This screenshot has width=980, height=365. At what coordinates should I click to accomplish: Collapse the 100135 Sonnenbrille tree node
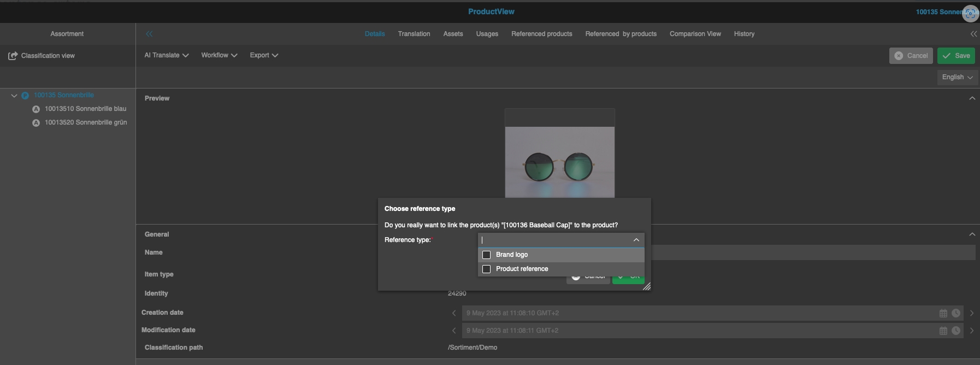coord(14,96)
